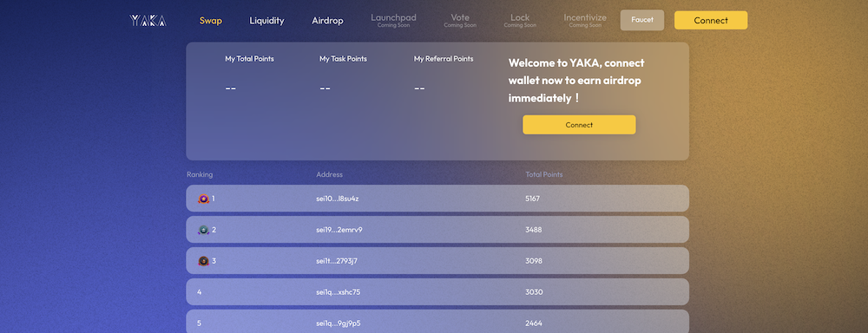Click the My Task Points label
This screenshot has height=333, width=868.
point(343,59)
